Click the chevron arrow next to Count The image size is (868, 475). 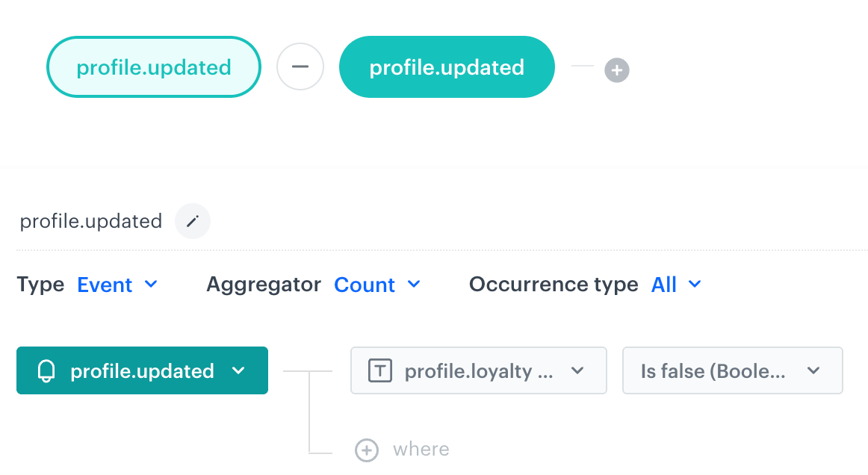414,285
